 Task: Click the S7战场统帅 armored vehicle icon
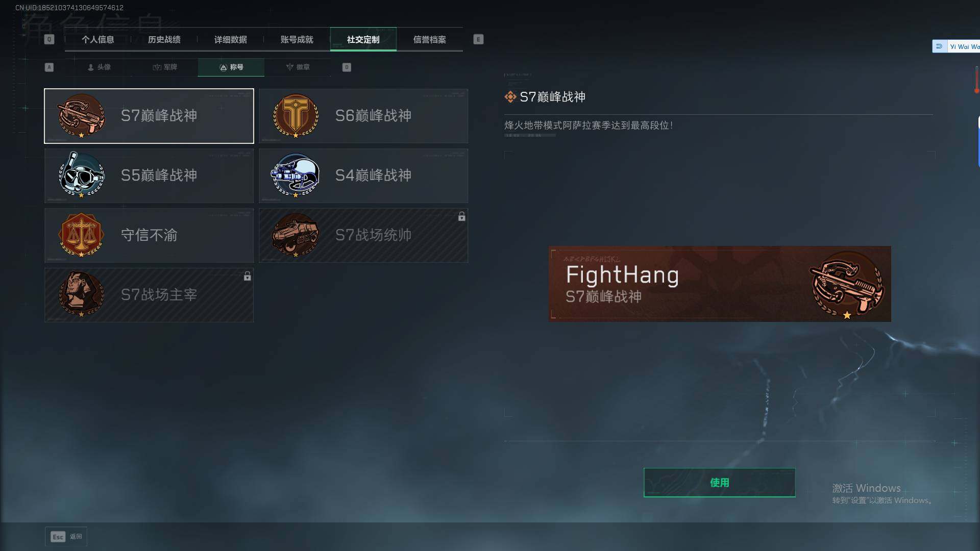click(296, 235)
